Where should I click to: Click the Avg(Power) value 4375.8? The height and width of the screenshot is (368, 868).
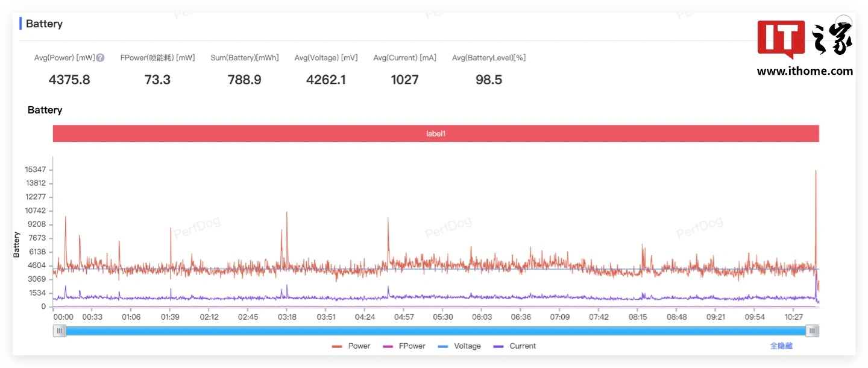(x=69, y=80)
